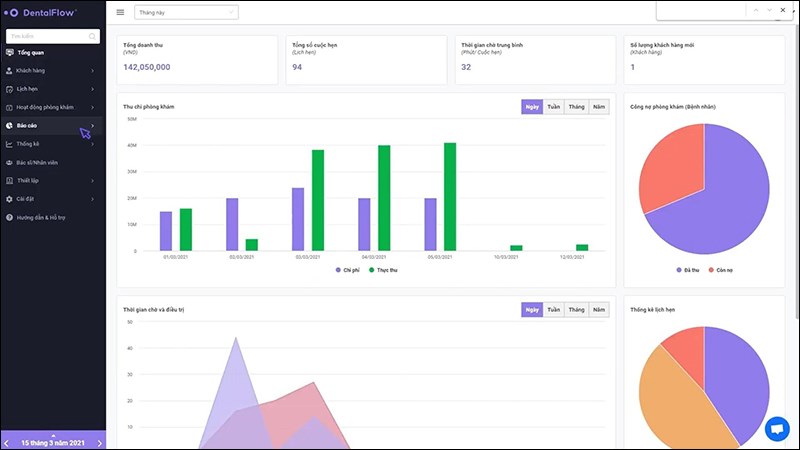Toggle the Chi phí legend series
This screenshot has height=450, width=800.
click(347, 270)
